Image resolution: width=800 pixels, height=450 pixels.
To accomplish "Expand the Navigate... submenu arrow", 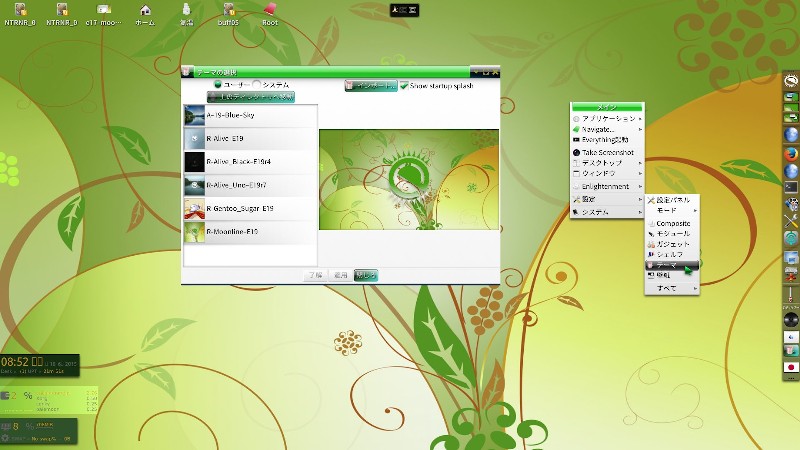I will pos(640,130).
